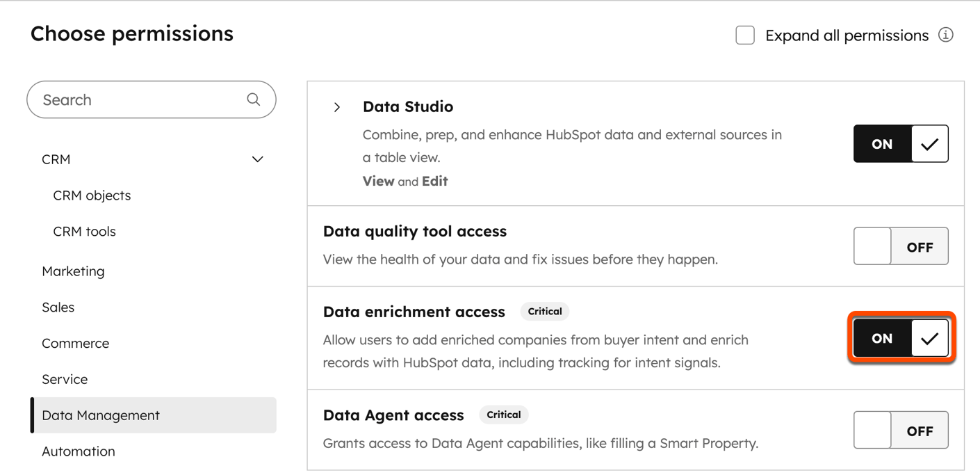The image size is (980, 473).
Task: Select Marketing in the permissions sidebar
Action: coord(73,271)
